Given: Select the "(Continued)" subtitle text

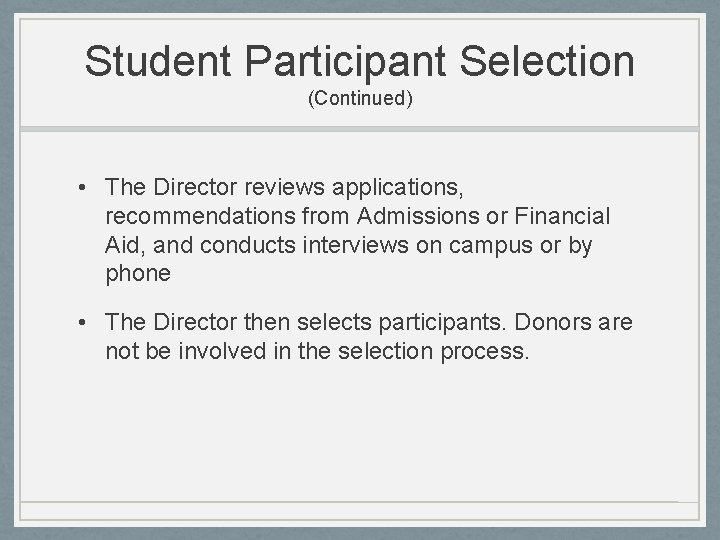Looking at the screenshot, I should pos(360,99).
